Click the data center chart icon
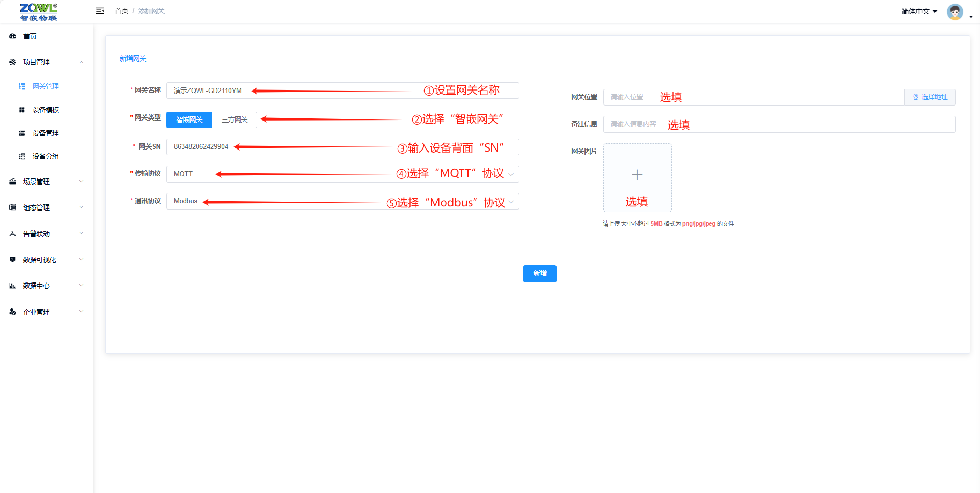The height and width of the screenshot is (493, 980). (12, 286)
